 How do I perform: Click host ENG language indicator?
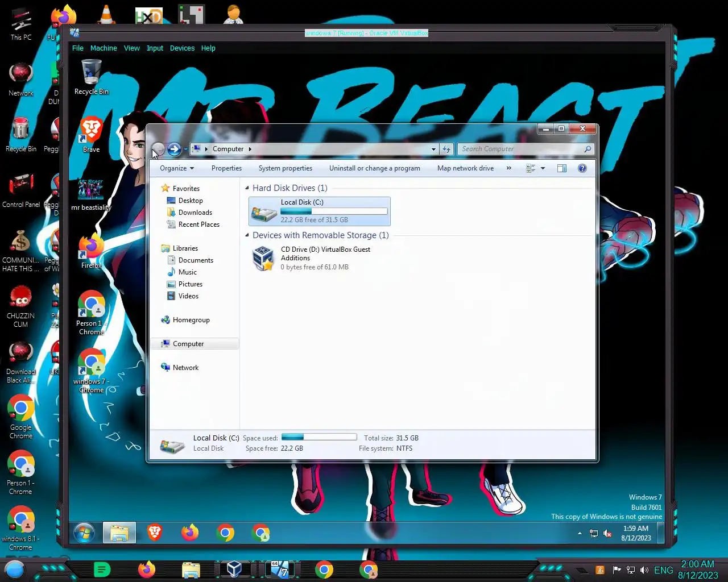664,570
